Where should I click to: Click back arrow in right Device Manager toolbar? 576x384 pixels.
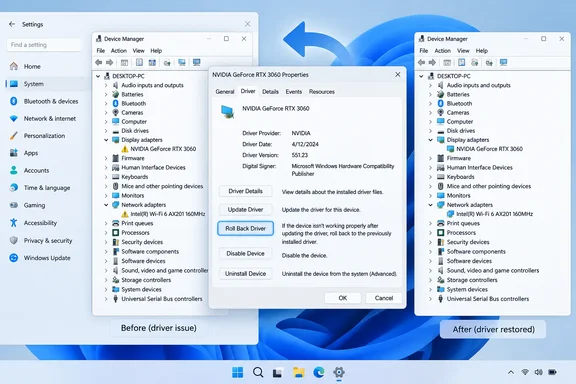pyautogui.click(x=421, y=62)
